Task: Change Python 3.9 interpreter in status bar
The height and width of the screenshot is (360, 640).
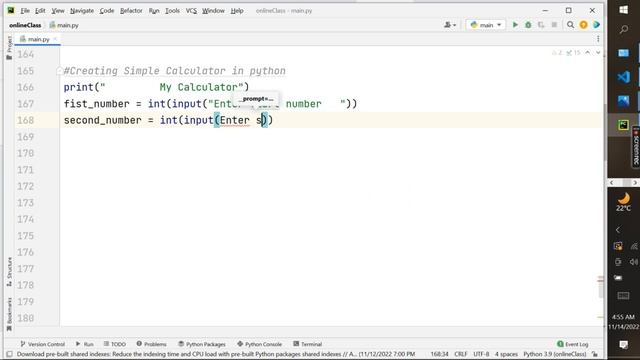Action: pos(555,354)
